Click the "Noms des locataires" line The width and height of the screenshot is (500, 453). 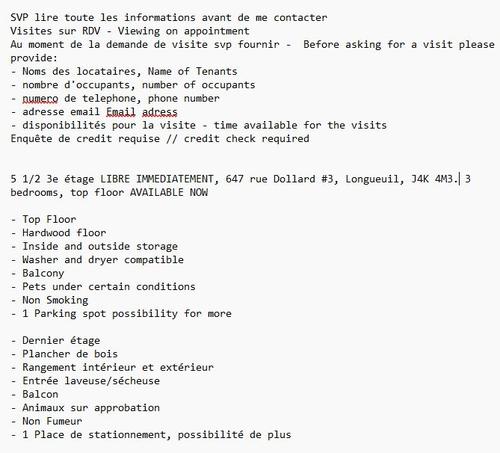pos(124,71)
